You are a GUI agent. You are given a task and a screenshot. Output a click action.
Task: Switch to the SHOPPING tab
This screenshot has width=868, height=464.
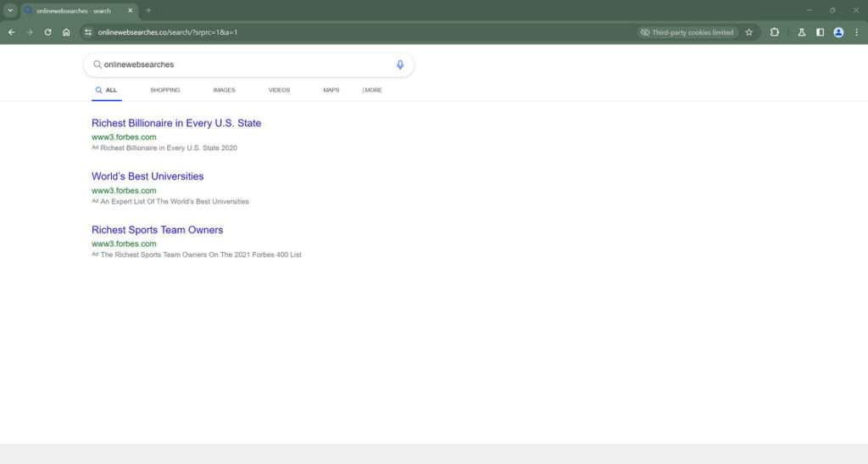click(x=165, y=90)
